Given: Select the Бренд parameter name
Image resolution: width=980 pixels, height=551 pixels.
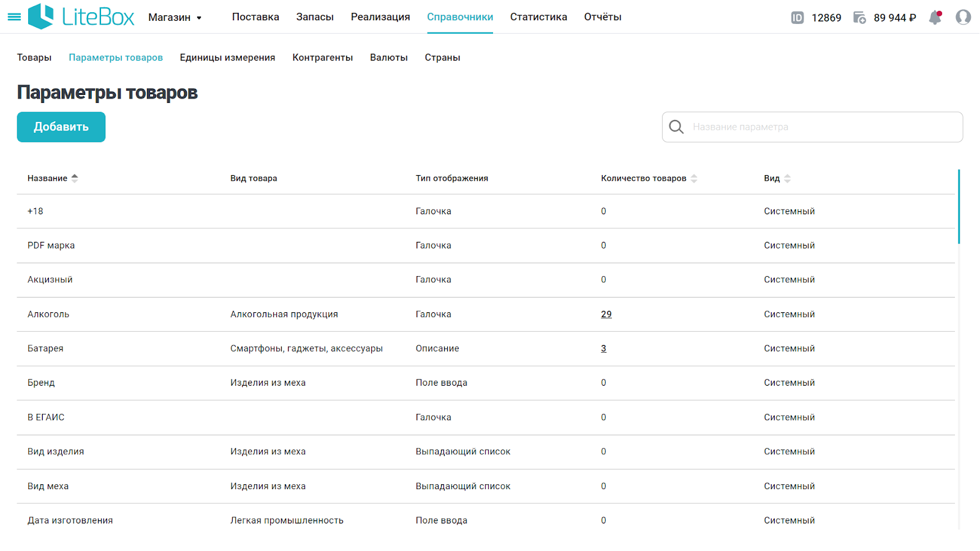Looking at the screenshot, I should tap(41, 383).
